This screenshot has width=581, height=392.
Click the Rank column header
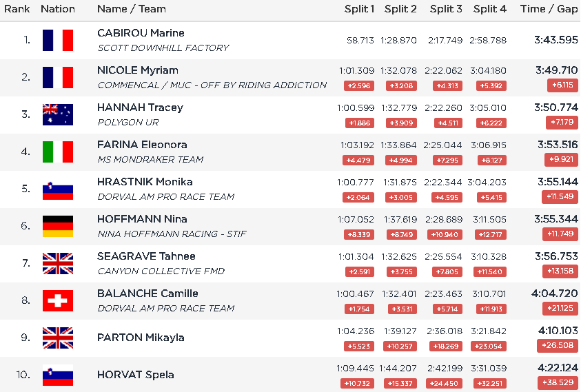point(17,9)
